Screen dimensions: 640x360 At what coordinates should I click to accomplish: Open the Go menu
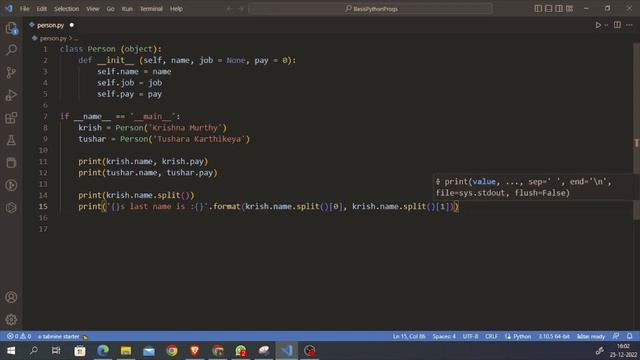point(111,9)
